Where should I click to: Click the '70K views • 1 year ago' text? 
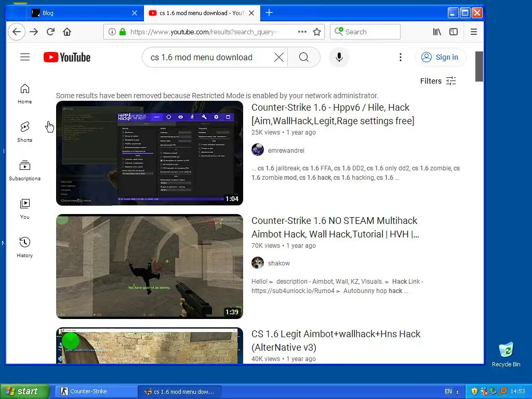coord(284,246)
